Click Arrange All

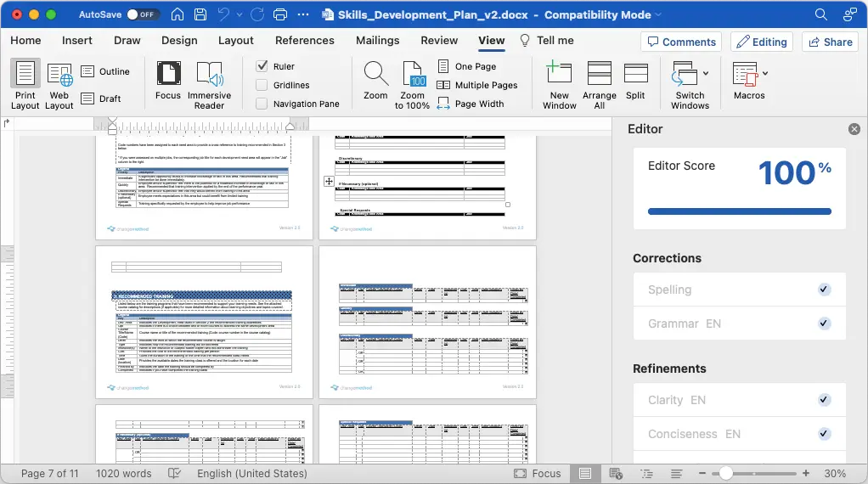pyautogui.click(x=600, y=85)
